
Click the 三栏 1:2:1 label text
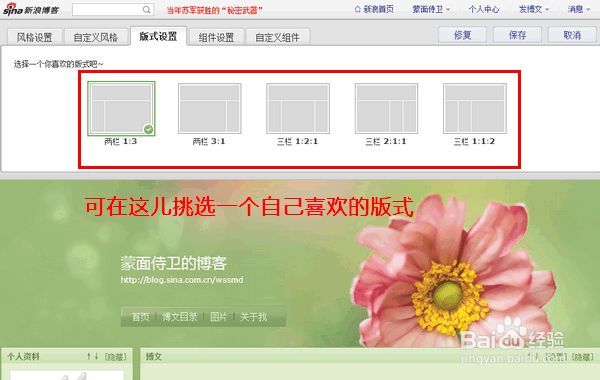point(298,142)
